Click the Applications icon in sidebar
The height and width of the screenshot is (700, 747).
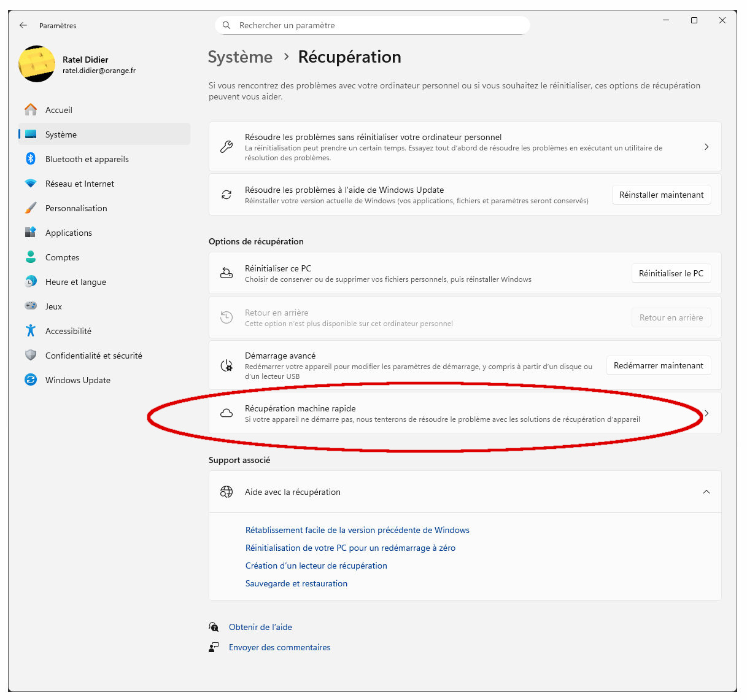pyautogui.click(x=31, y=233)
